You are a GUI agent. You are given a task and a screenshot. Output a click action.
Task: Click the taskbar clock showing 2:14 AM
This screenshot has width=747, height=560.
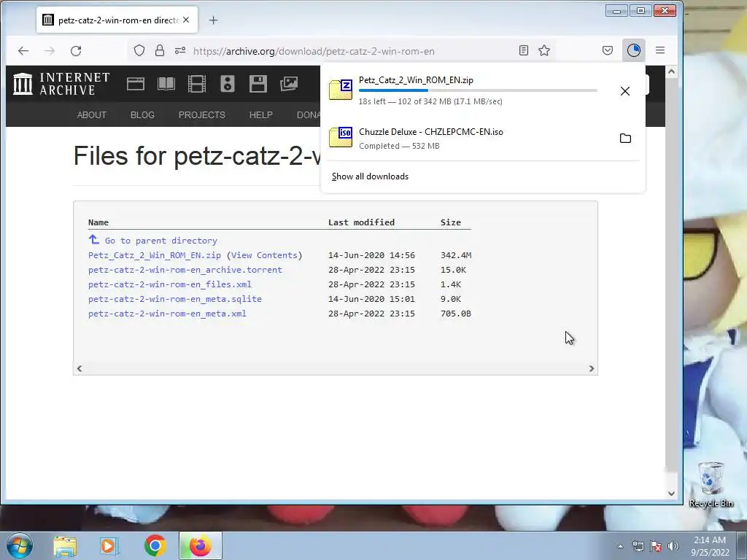[x=710, y=546]
